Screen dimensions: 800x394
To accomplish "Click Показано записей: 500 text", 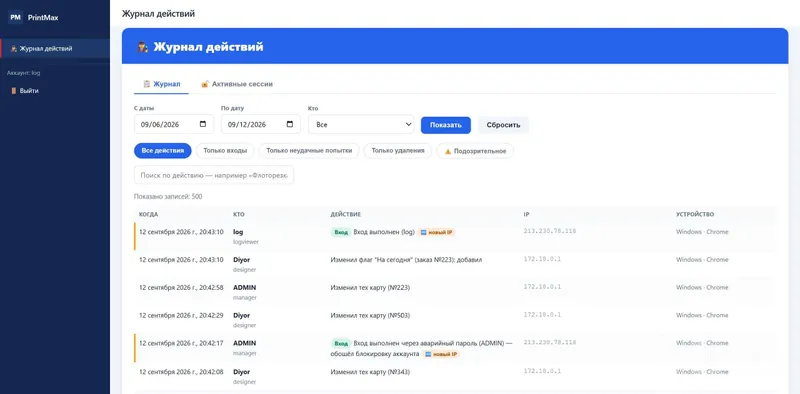I will click(x=168, y=196).
